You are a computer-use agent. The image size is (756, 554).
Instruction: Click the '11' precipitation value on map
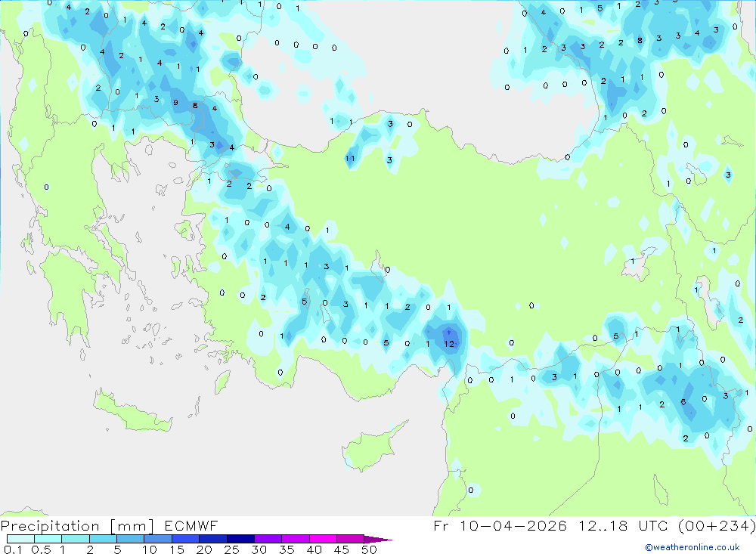[350, 158]
